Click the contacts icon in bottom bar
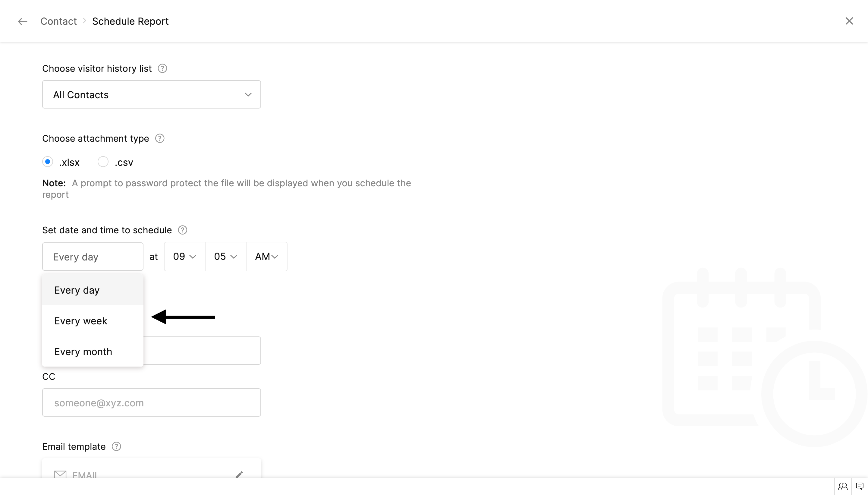This screenshot has height=495, width=868. point(843,486)
